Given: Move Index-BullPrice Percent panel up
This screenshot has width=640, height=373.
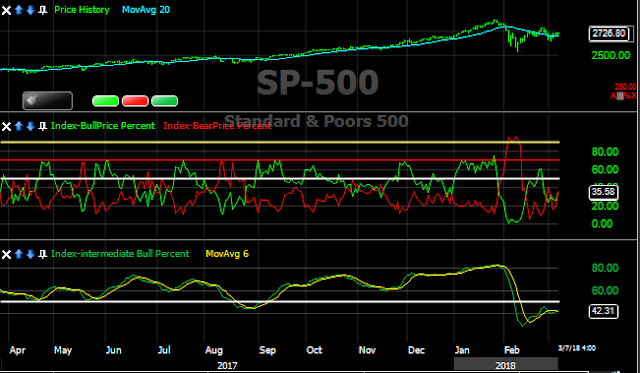Looking at the screenshot, I should pos(18,126).
